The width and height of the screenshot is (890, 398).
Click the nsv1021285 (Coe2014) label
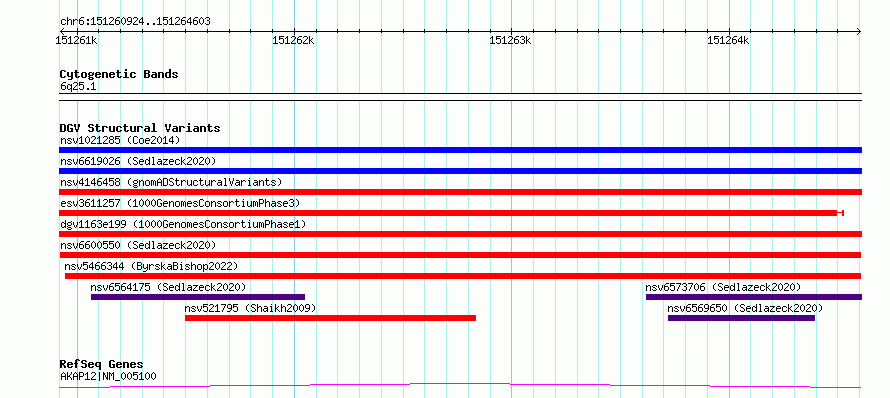point(120,140)
